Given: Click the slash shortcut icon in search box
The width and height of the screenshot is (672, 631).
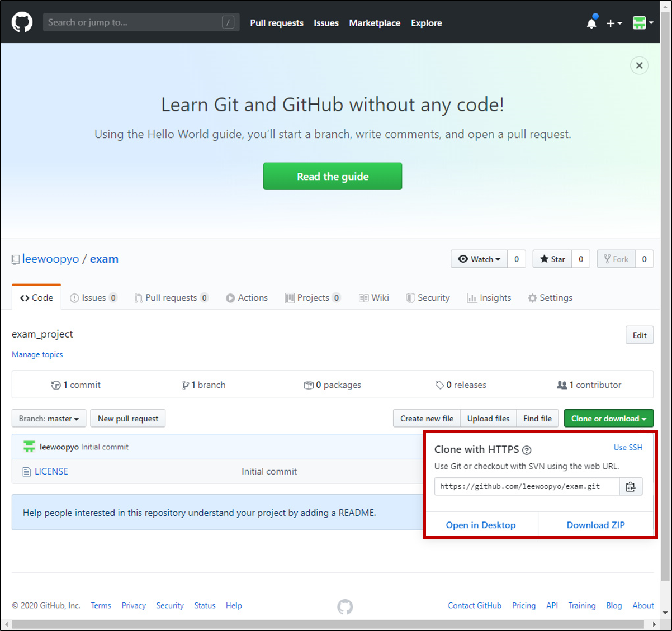Looking at the screenshot, I should [x=228, y=22].
